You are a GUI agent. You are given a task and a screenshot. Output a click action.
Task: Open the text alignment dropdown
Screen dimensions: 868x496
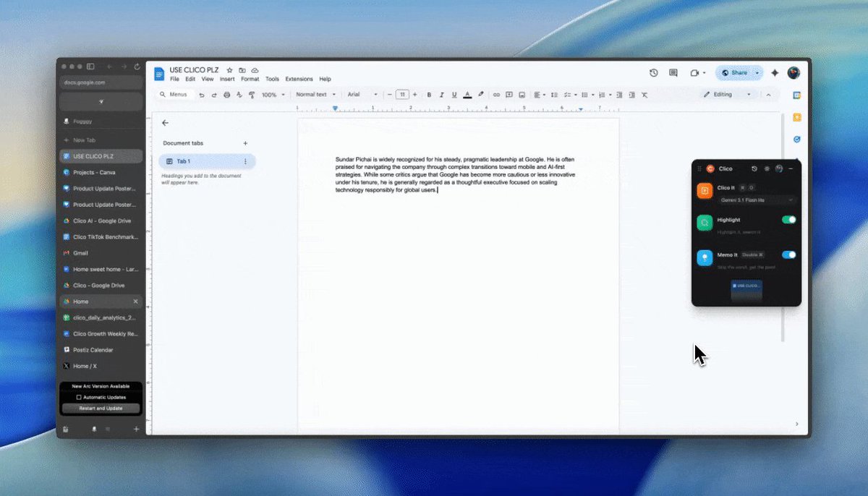540,95
